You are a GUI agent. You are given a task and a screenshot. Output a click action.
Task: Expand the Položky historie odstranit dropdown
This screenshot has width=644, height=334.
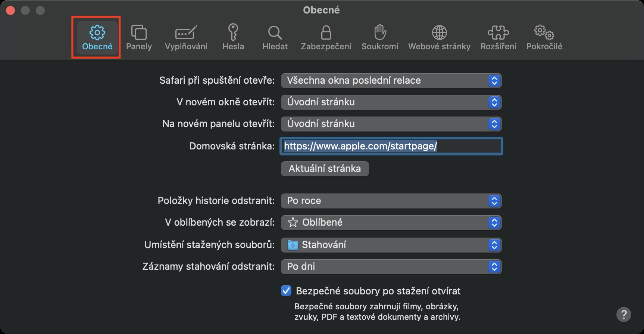[x=391, y=201]
